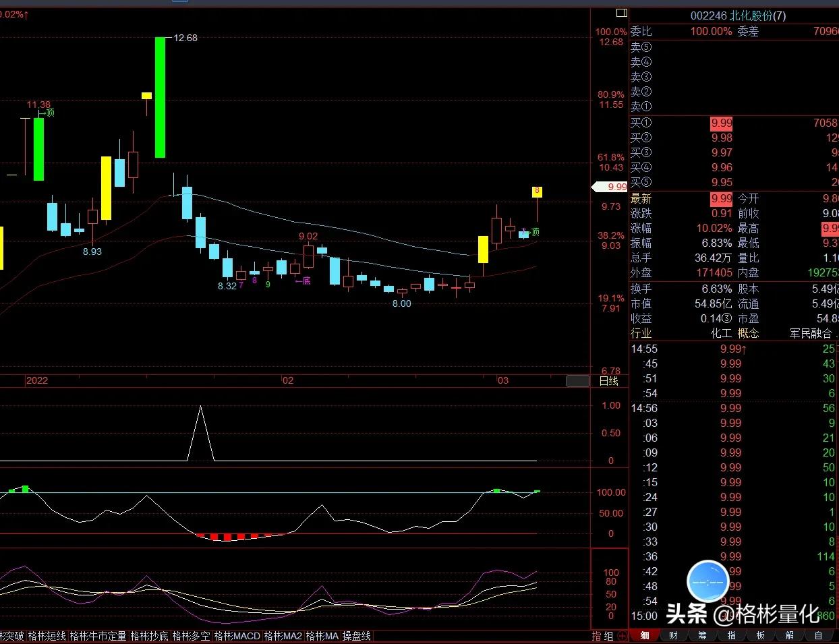
Task: Click the 9.99 current price tag on axis
Action: click(x=614, y=187)
